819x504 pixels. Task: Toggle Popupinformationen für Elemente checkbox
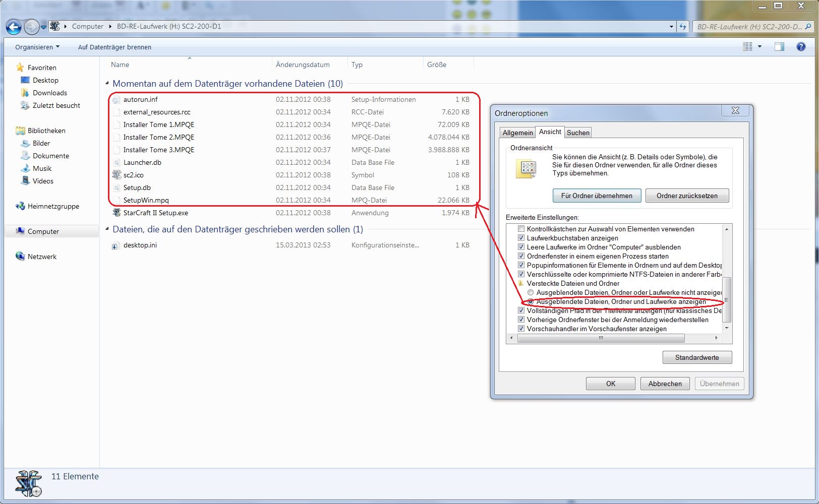tap(521, 265)
